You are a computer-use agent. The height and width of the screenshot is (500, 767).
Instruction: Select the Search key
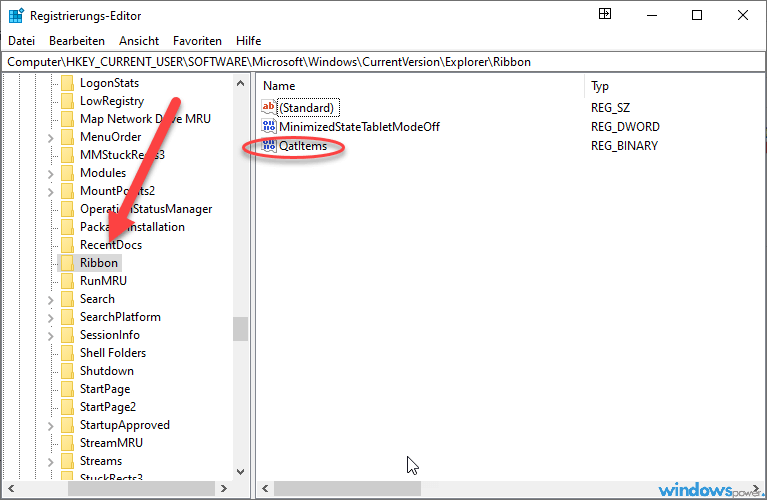97,299
